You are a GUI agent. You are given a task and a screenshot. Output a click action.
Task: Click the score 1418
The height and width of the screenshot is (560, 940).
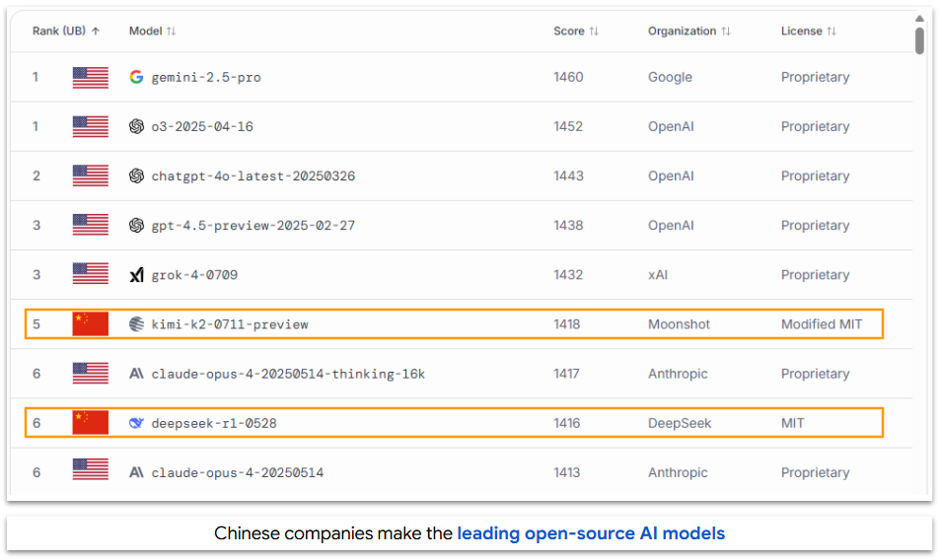point(567,324)
